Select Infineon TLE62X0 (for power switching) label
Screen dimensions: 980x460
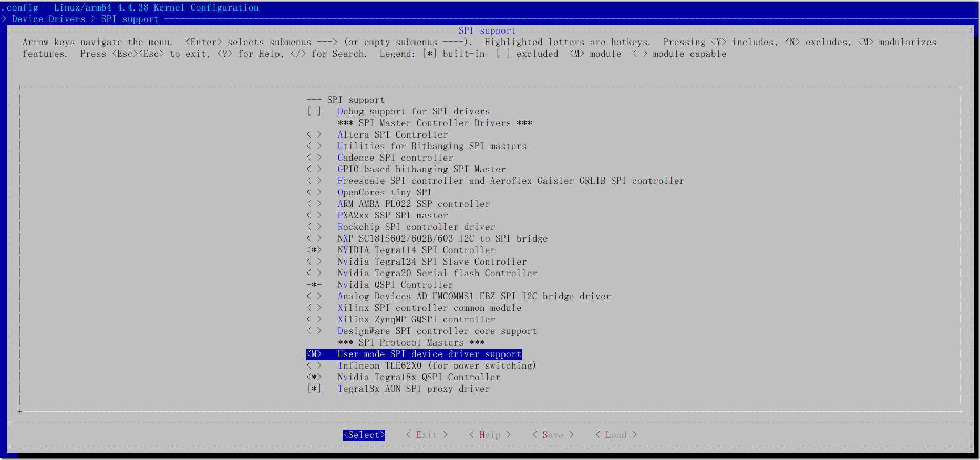point(437,365)
